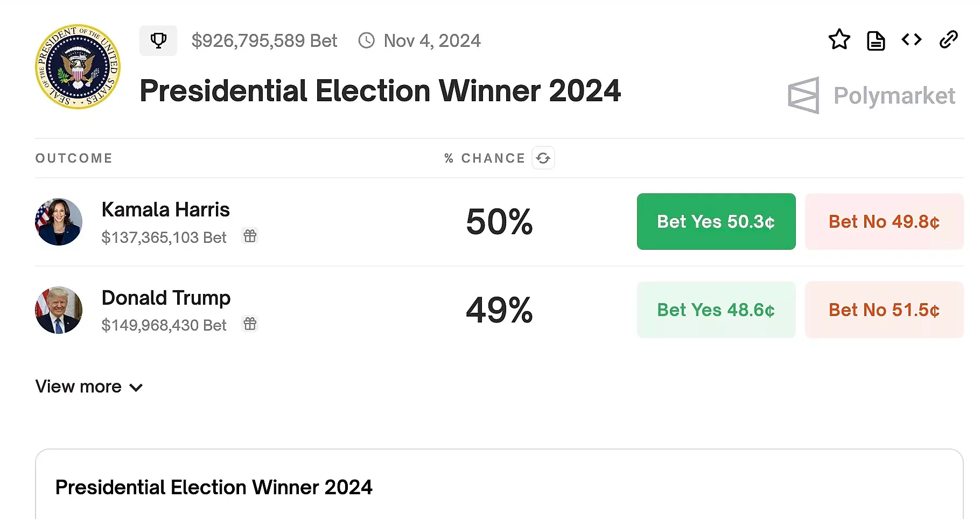Click the Nov 4, 2024 date label

432,40
